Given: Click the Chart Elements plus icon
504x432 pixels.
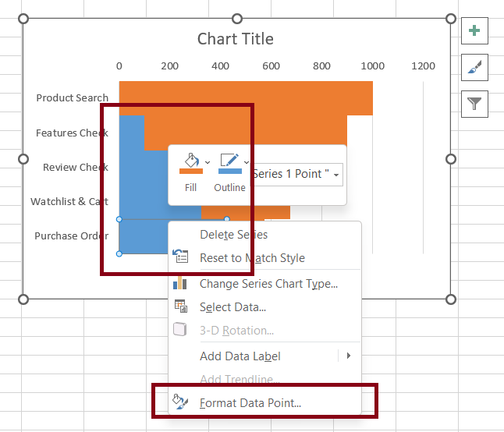Looking at the screenshot, I should 474,32.
